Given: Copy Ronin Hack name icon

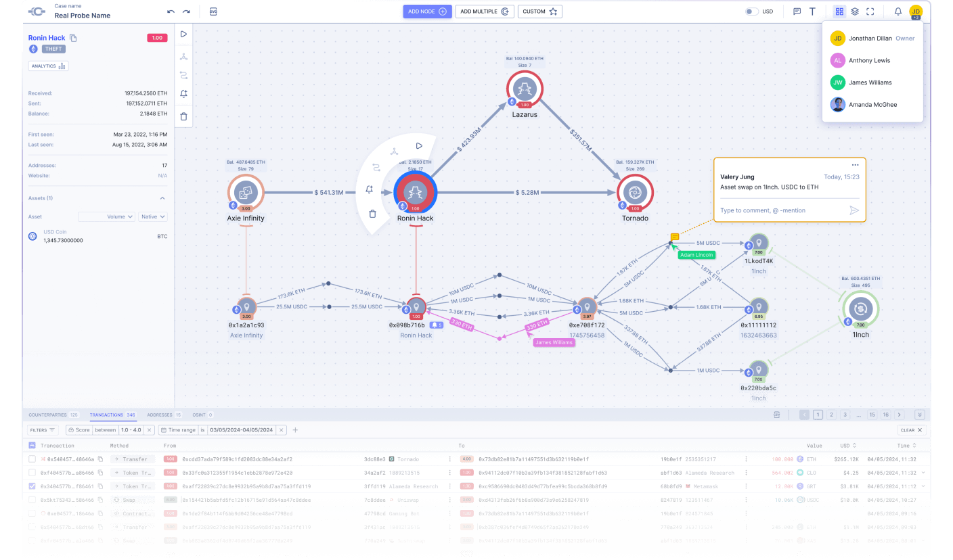Looking at the screenshot, I should (73, 38).
